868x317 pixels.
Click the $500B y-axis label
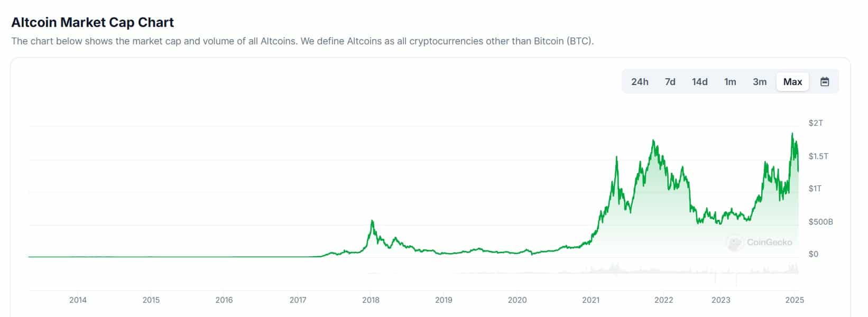click(x=820, y=222)
